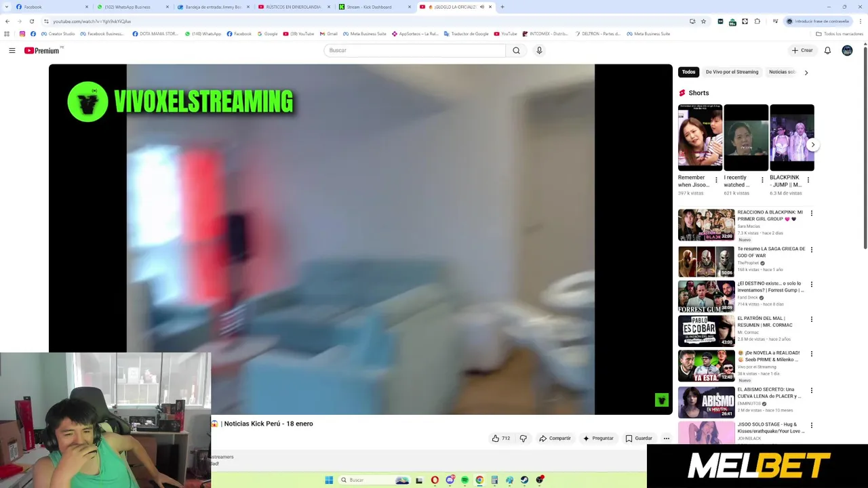Open Traductor de Google bookmark
Image resolution: width=868 pixels, height=488 pixels.
tap(466, 33)
